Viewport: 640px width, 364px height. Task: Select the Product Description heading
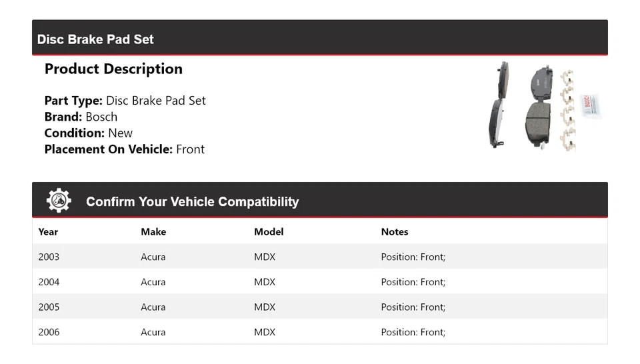[x=113, y=69]
